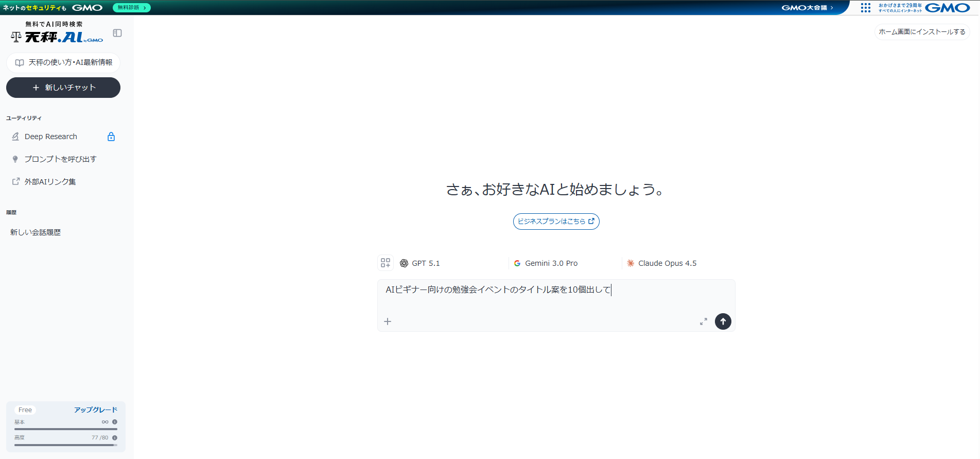Image resolution: width=980 pixels, height=459 pixels.
Task: Click the Google icon next to Gemini
Action: [517, 263]
